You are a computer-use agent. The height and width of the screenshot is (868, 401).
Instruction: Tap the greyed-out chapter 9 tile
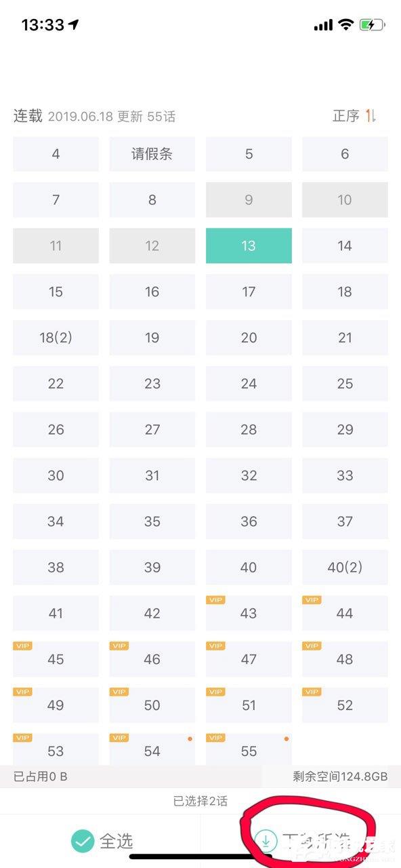coord(249,199)
